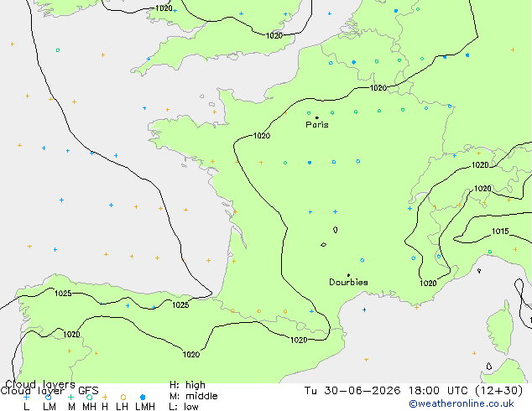Click the 'MH' legend label
Image resolution: width=532 pixels, height=411 pixels.
tap(89, 407)
